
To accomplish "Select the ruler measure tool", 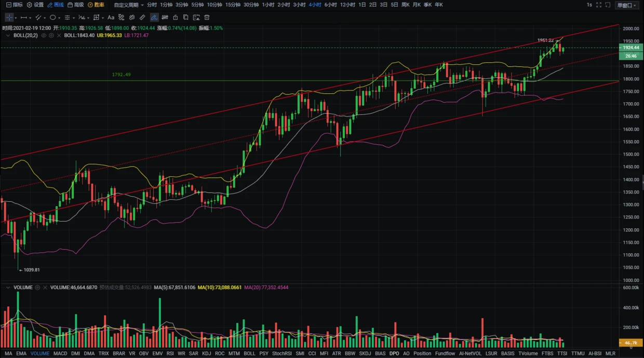I will tap(142, 18).
